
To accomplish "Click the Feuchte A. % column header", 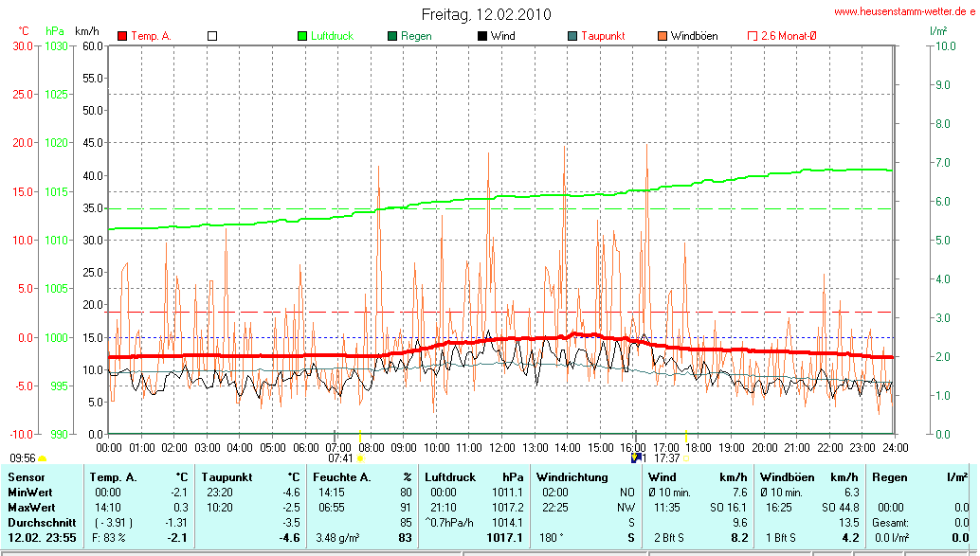I will pyautogui.click(x=363, y=477).
